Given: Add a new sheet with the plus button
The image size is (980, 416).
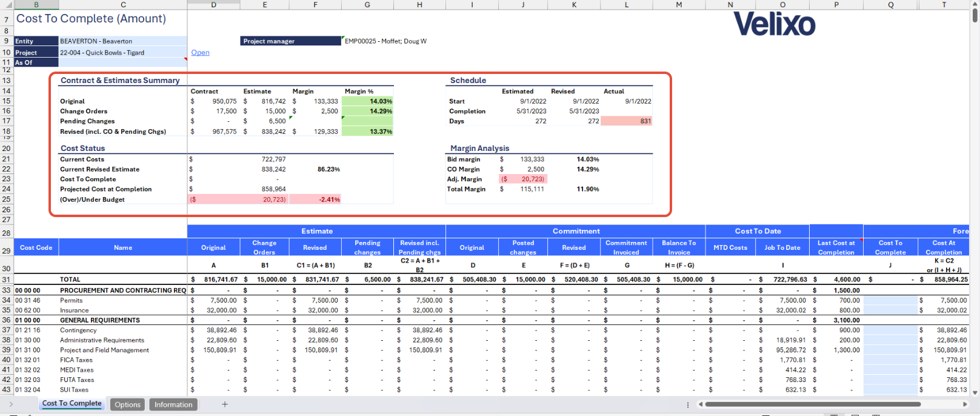Looking at the screenshot, I should pyautogui.click(x=225, y=404).
